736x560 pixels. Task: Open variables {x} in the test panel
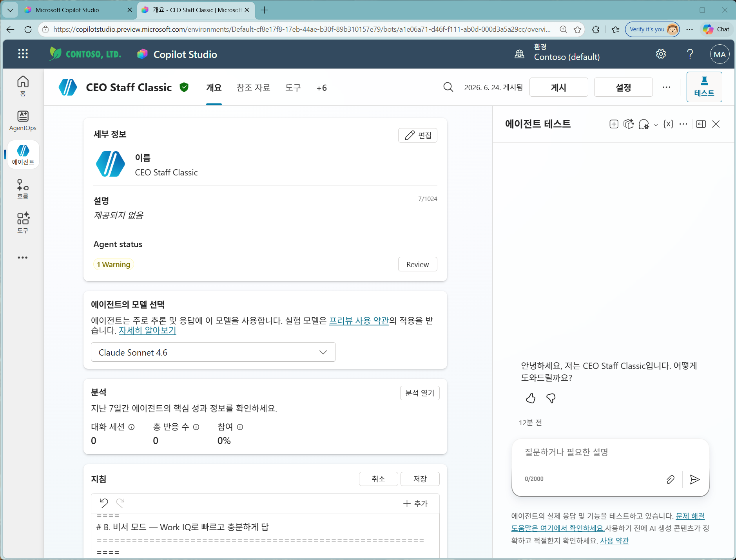[x=668, y=124]
